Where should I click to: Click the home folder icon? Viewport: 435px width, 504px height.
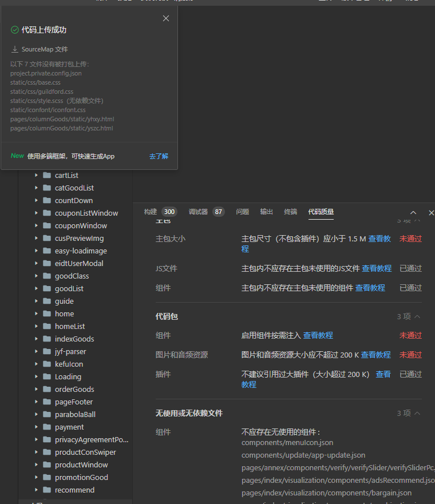point(47,313)
